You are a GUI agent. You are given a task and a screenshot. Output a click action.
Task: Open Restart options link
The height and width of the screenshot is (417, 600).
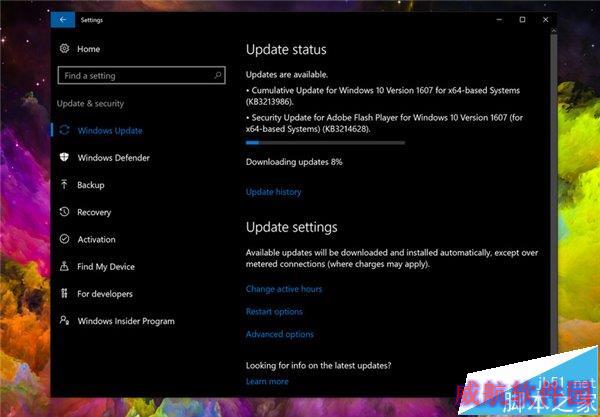(274, 311)
